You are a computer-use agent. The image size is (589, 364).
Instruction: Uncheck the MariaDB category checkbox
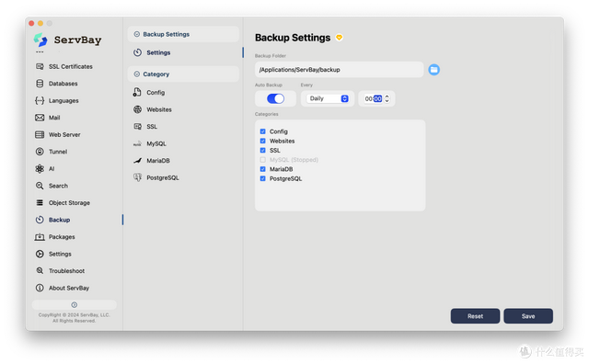(262, 169)
